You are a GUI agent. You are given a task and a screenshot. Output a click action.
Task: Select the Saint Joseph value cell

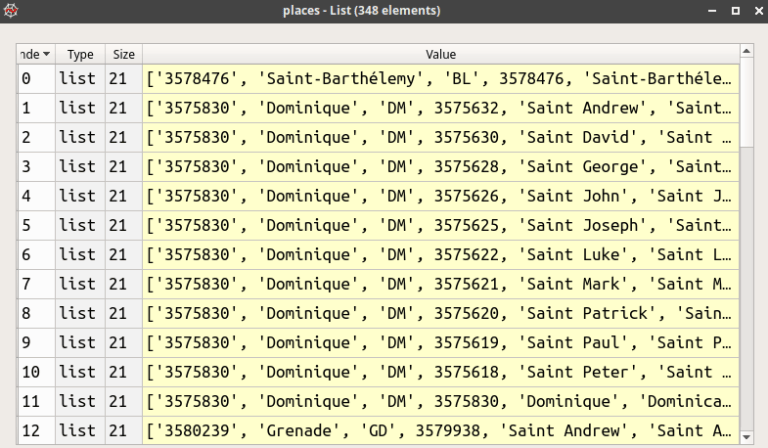441,225
